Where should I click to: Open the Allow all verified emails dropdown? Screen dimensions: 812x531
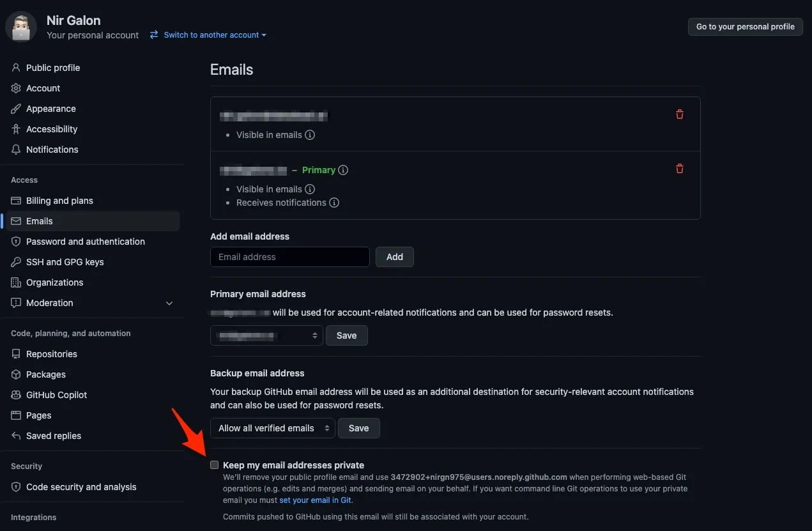[x=272, y=427]
